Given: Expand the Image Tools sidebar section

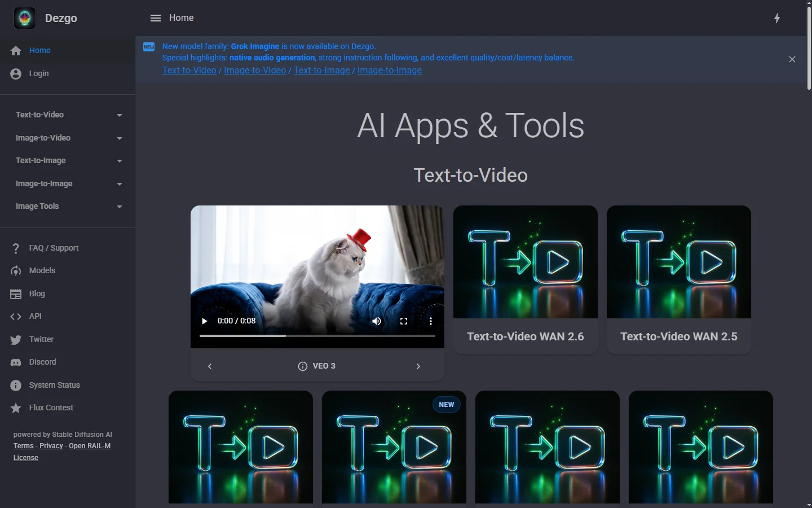Looking at the screenshot, I should [68, 206].
